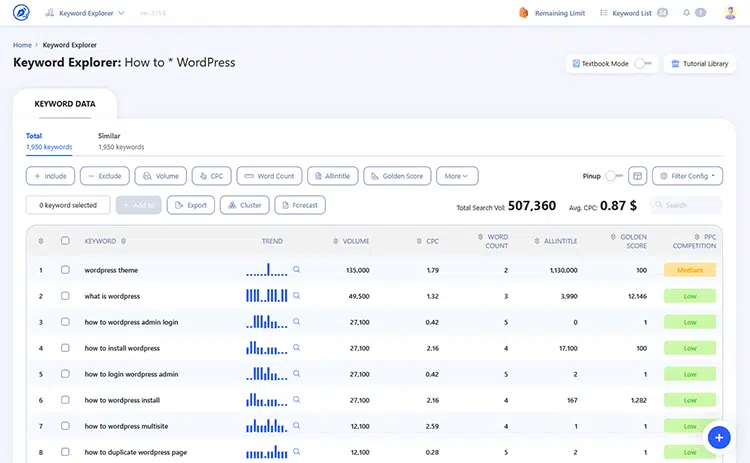
Task: Click magnifier for how to duplicate wordpress page
Action: (x=297, y=451)
